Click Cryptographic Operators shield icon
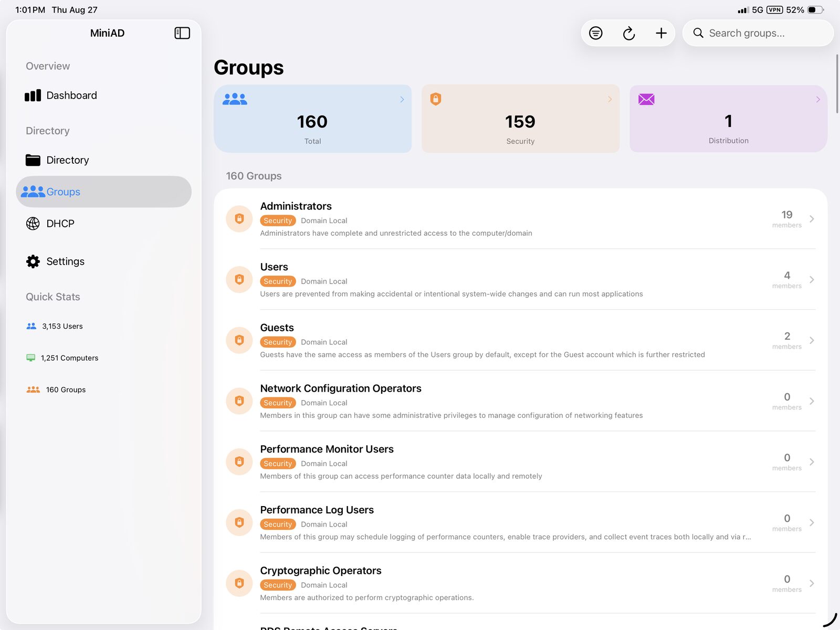Screen dimensions: 840x630 click(239, 583)
